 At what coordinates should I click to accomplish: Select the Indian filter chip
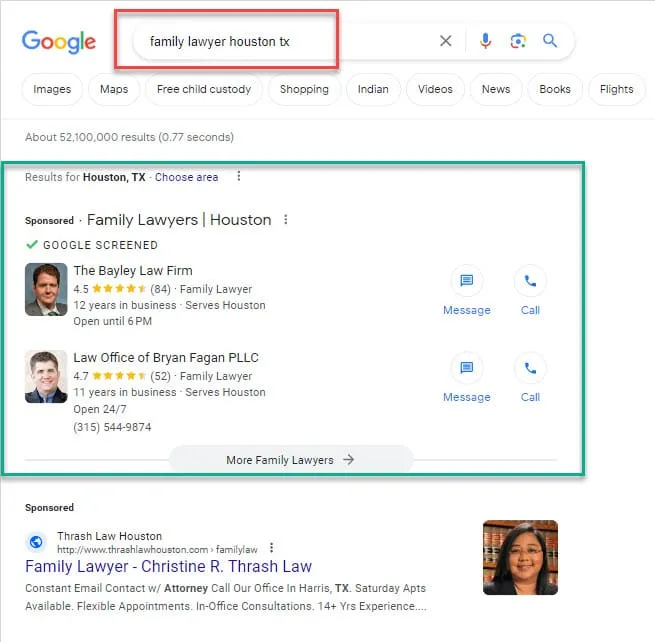pyautogui.click(x=373, y=89)
